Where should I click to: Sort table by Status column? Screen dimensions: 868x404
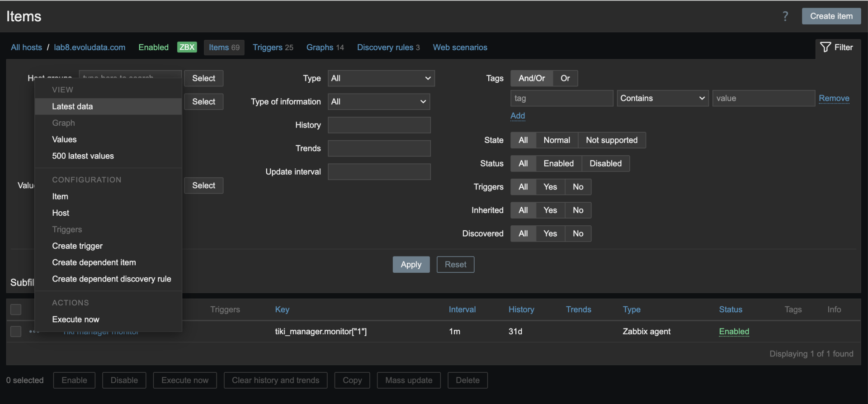[730, 309]
